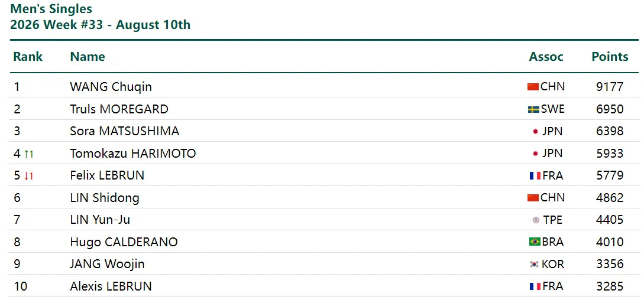Click the France flag for Felix LEBRUN
Image resolution: width=644 pixels, height=300 pixels.
[535, 175]
